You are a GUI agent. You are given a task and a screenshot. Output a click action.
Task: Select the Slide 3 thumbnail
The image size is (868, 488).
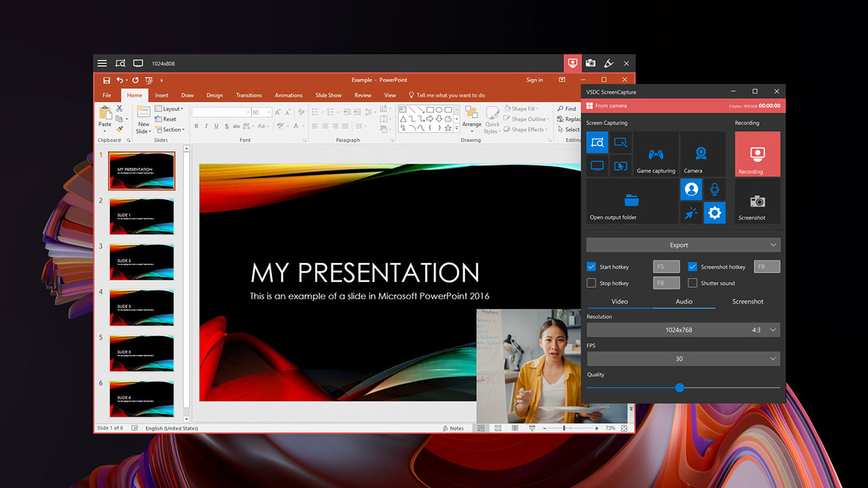(142, 260)
